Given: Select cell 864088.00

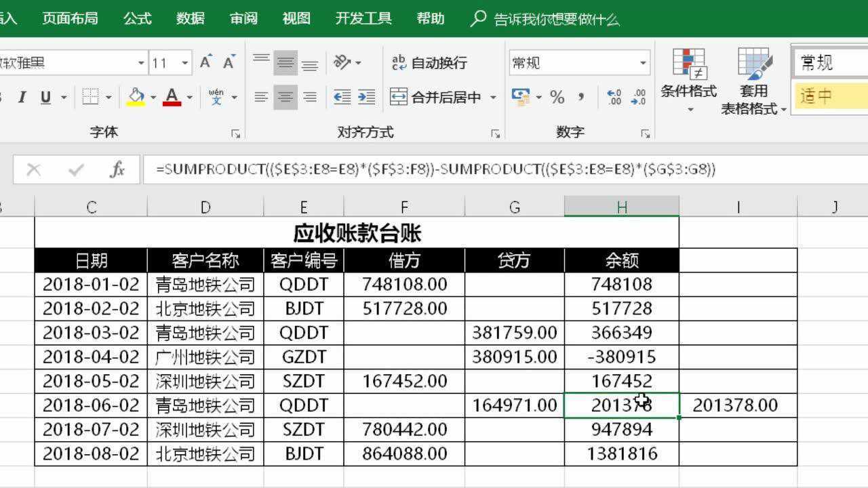Looking at the screenshot, I should coord(404,453).
